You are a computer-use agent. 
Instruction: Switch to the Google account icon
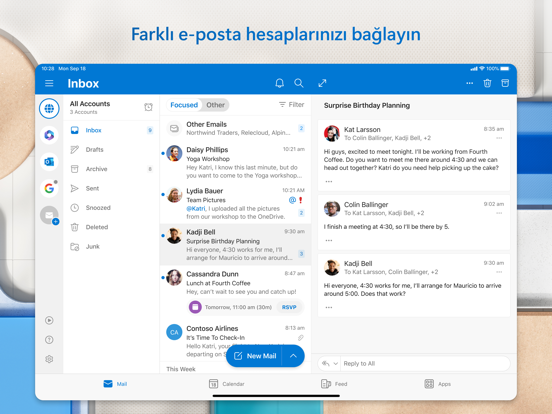[x=49, y=188]
